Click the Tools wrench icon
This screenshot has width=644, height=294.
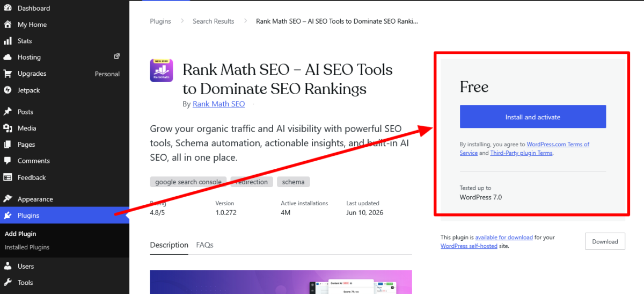(x=8, y=282)
